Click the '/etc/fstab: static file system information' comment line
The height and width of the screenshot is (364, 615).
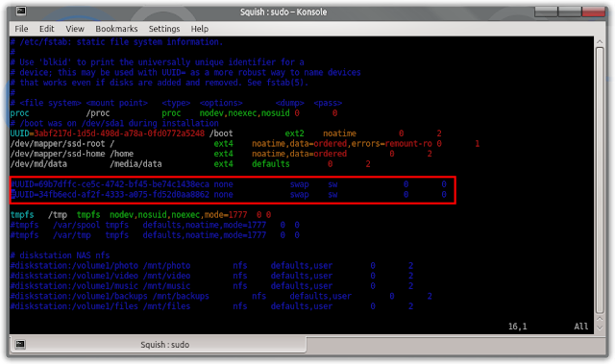(116, 42)
